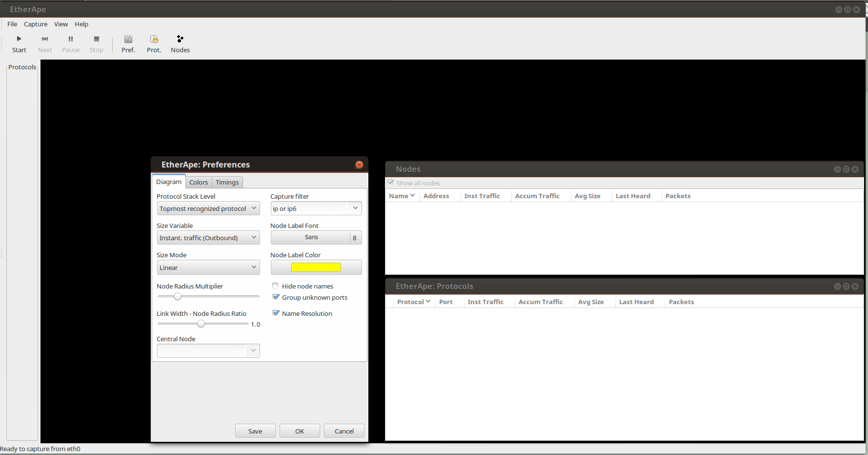
Task: Close the EtherApe Preferences dialog
Action: pos(360,165)
